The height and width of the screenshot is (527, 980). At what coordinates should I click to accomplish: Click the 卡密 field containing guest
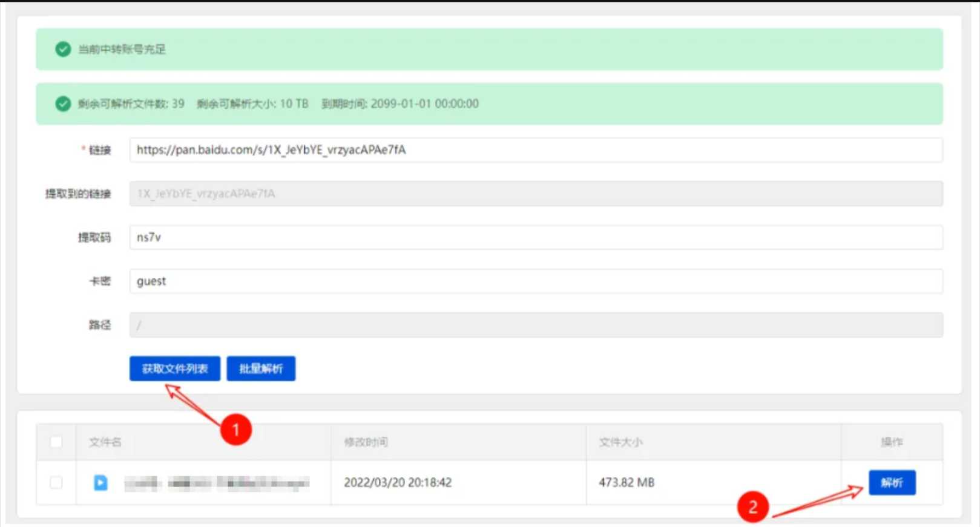click(x=535, y=281)
